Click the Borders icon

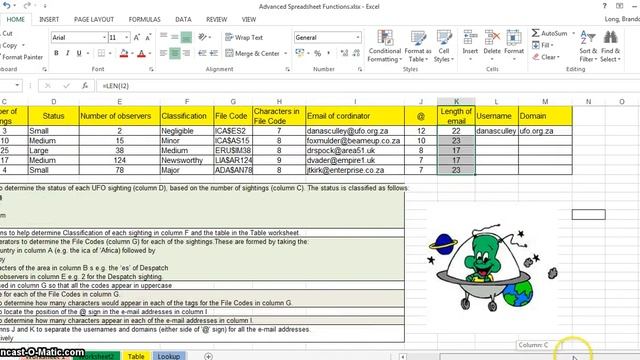(x=101, y=53)
